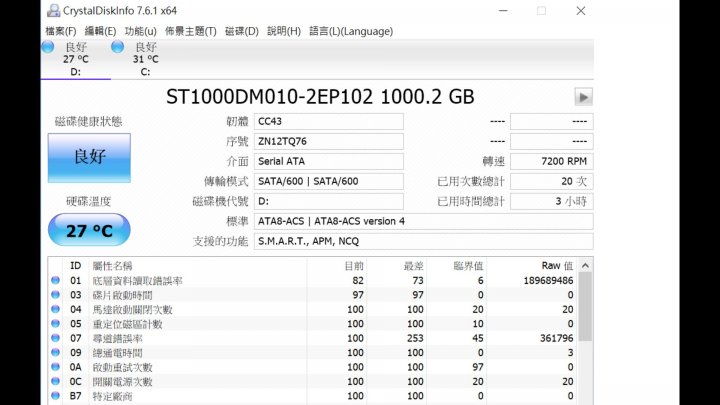
Task: Select the C: drive tab at 31 °C
Action: [146, 59]
